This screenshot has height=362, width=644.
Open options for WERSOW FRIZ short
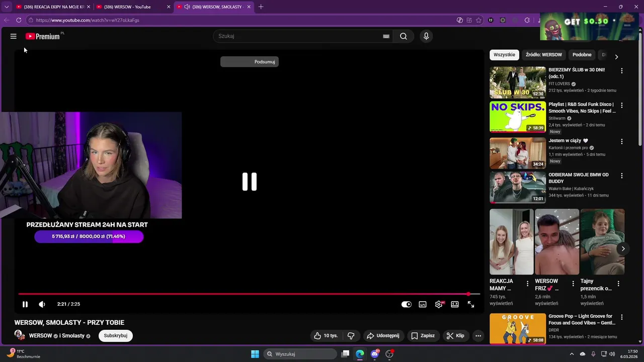(x=573, y=284)
